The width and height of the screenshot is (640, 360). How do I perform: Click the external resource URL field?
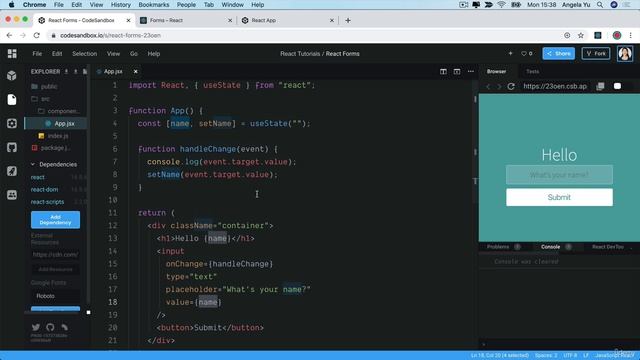[x=56, y=255]
